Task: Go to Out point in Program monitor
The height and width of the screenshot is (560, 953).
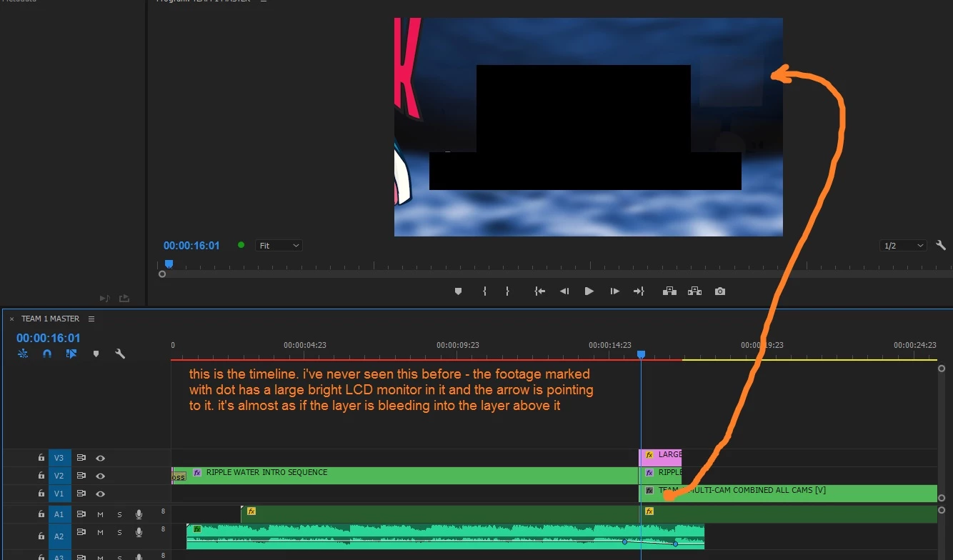Action: [639, 291]
